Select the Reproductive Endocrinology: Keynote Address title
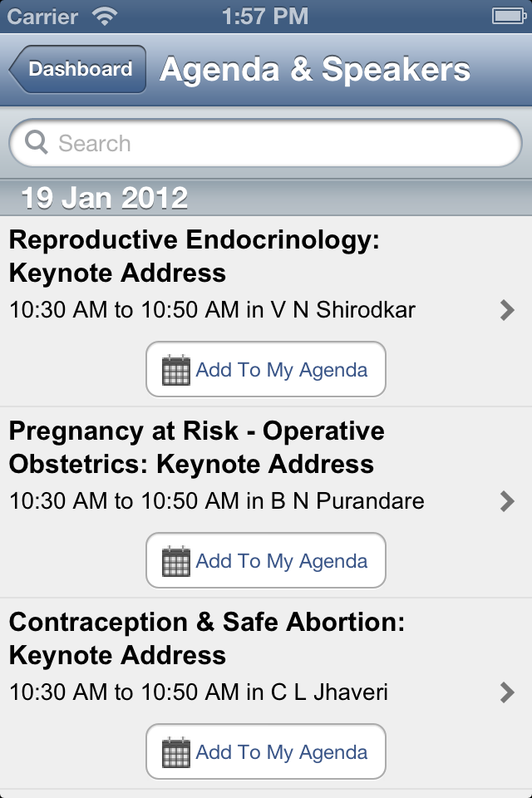This screenshot has width=532, height=798. [194, 256]
